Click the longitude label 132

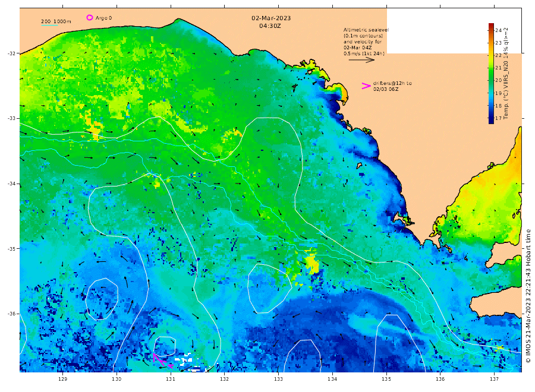tap(225, 379)
